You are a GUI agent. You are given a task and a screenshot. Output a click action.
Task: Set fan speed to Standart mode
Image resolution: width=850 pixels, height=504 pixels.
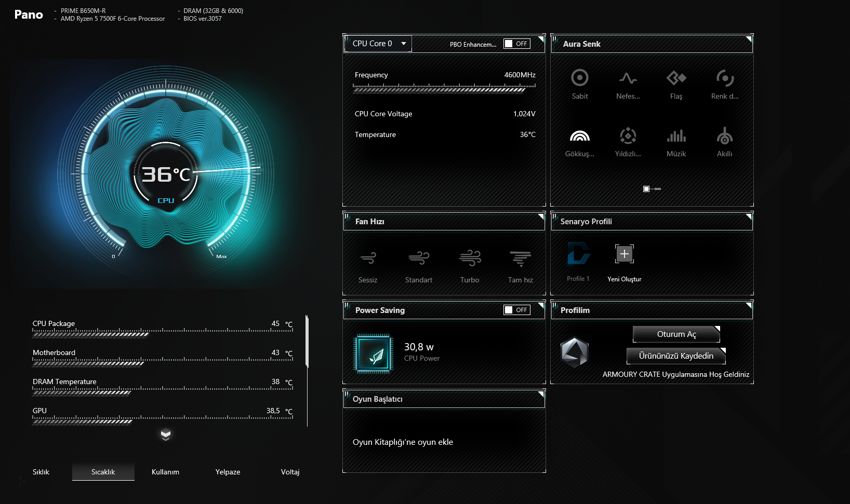pos(419,257)
